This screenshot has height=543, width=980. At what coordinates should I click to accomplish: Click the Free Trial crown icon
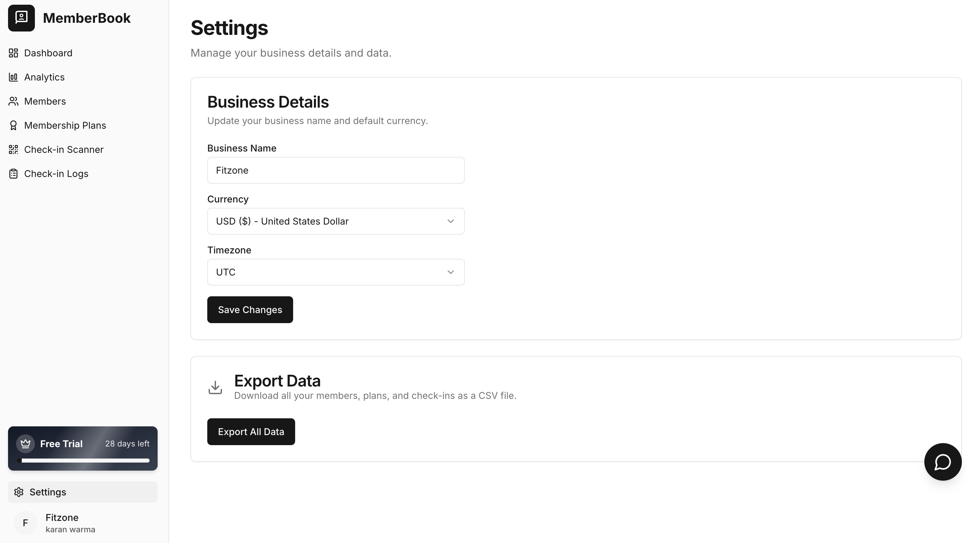tap(25, 443)
